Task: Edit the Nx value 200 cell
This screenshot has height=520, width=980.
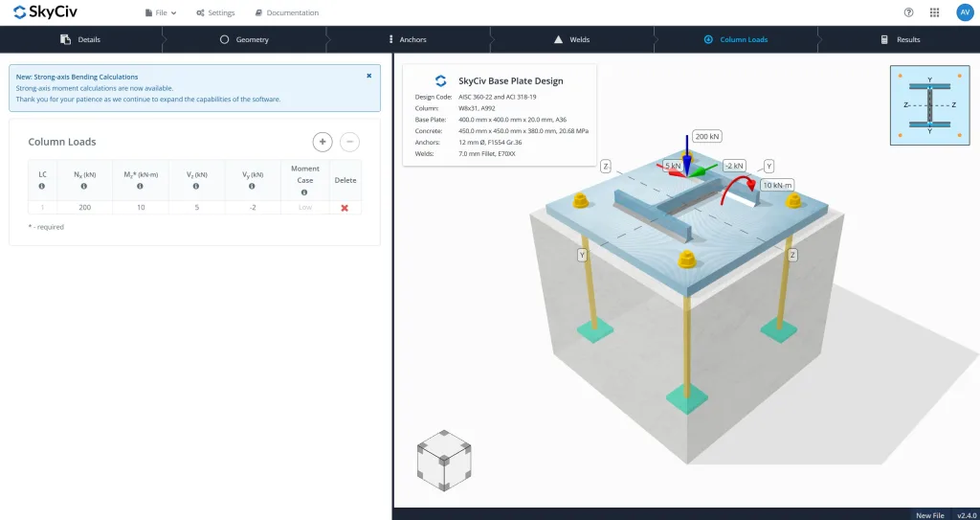Action: pos(84,207)
